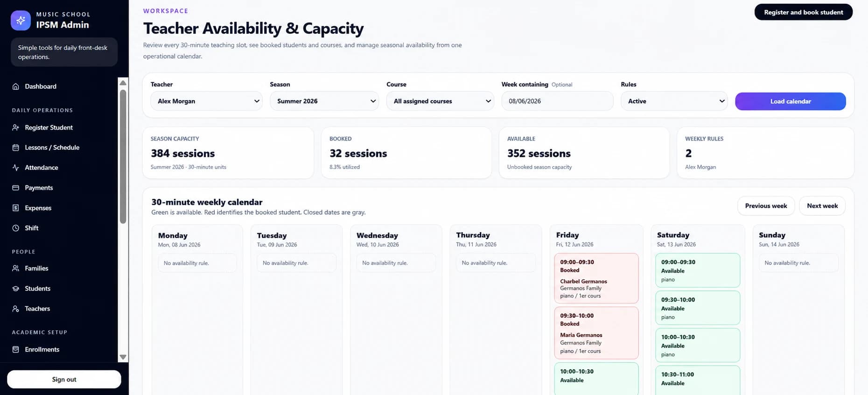Select Friday 10:00–10:30 available slot

pyautogui.click(x=596, y=379)
